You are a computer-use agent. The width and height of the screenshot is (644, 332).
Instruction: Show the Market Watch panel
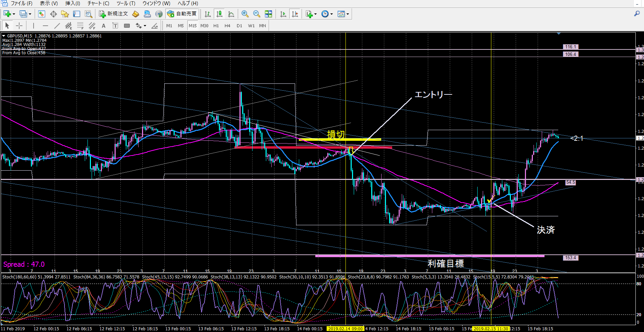pyautogui.click(x=42, y=14)
